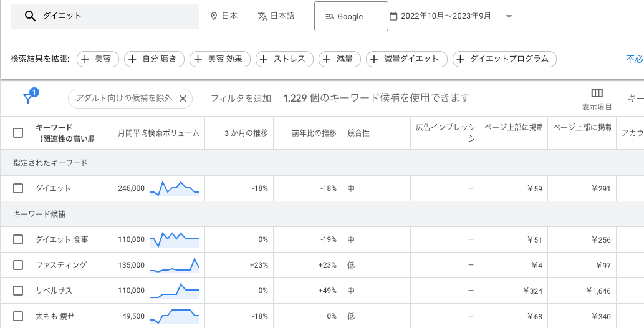The image size is (644, 328).
Task: Click the language translate icon for 日本語
Action: (262, 16)
